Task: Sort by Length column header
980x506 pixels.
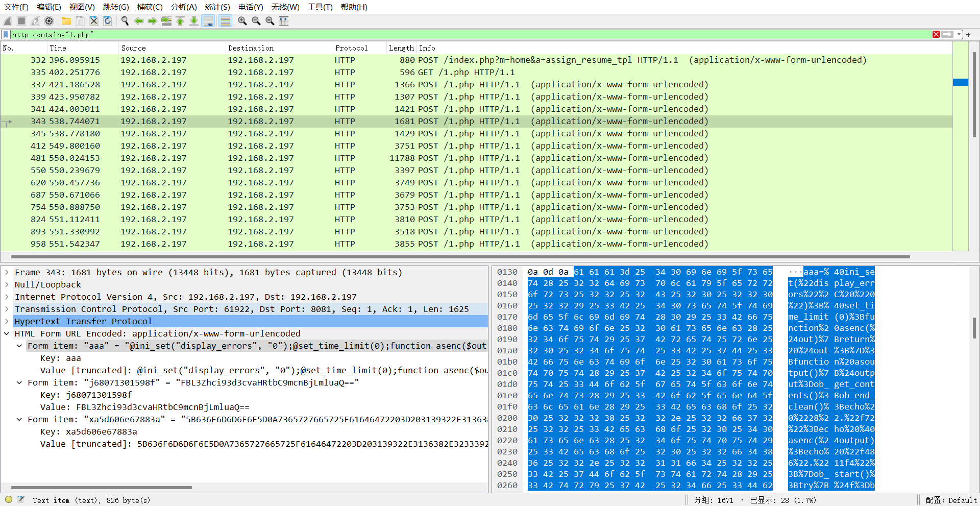Action: [x=401, y=48]
